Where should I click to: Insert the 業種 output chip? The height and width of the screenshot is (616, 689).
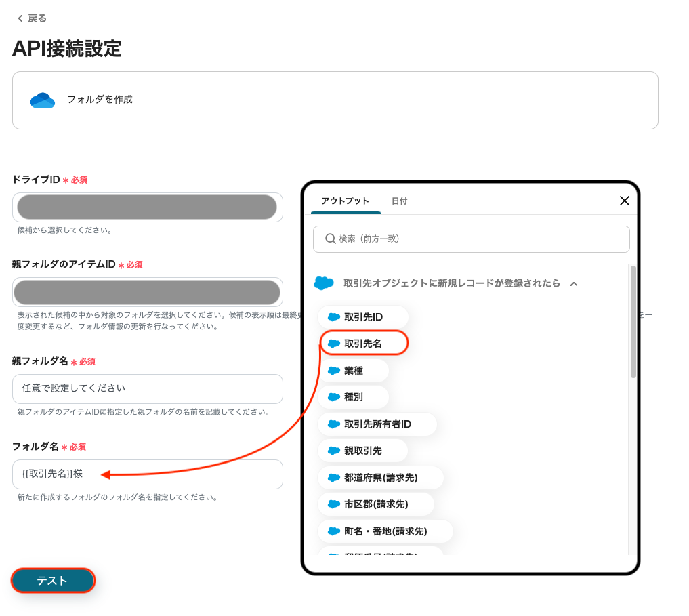point(353,371)
